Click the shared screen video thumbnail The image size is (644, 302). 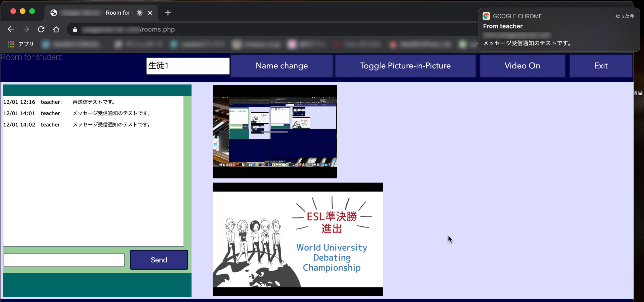(275, 131)
